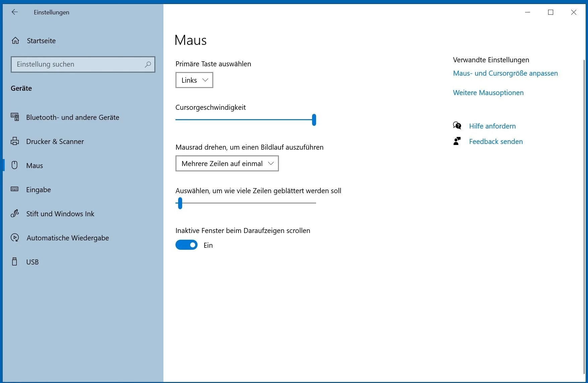Viewport: 588px width, 383px height.
Task: Click the mouse icon in sidebar
Action: (15, 165)
